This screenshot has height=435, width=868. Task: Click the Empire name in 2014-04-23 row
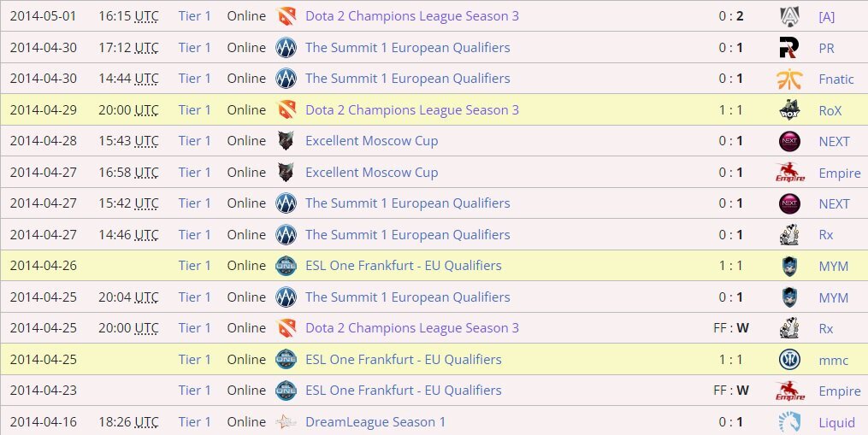(839, 391)
